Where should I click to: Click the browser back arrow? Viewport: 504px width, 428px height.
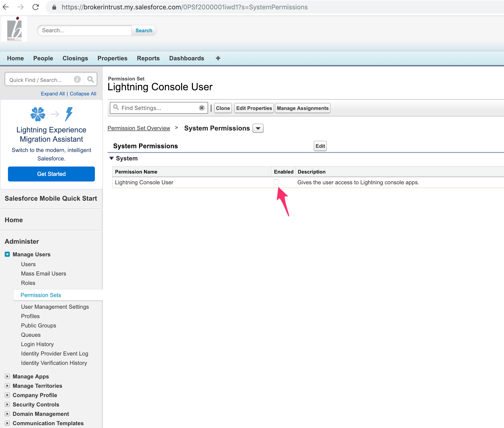click(x=6, y=7)
